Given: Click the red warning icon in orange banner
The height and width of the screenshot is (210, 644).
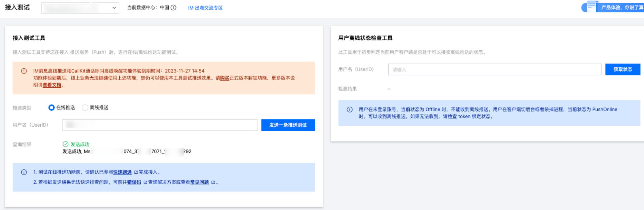Looking at the screenshot, I should tap(24, 71).
